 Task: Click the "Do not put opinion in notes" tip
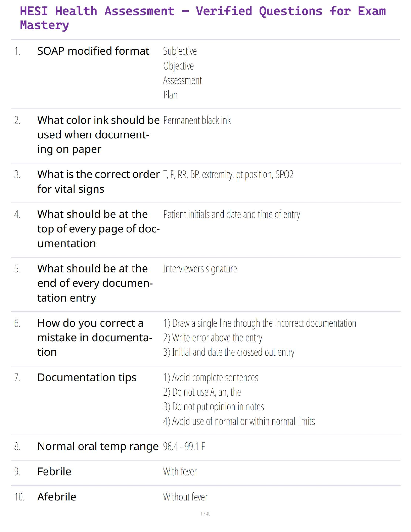[213, 407]
